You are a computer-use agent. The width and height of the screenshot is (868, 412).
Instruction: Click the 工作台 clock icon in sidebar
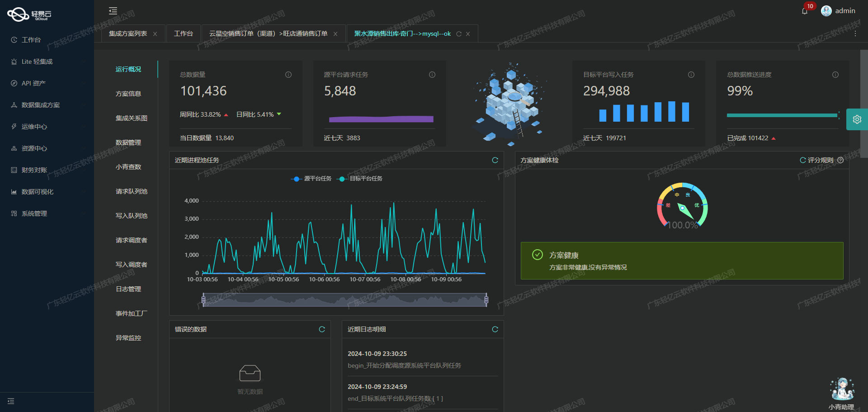point(14,40)
